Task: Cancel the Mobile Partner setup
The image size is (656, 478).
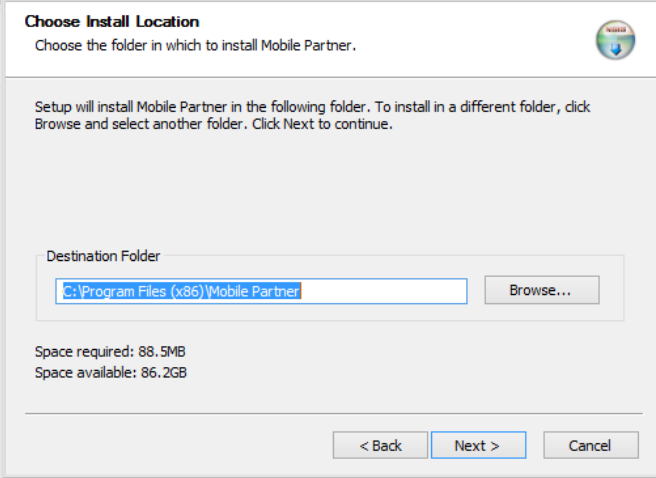Action: (x=590, y=446)
